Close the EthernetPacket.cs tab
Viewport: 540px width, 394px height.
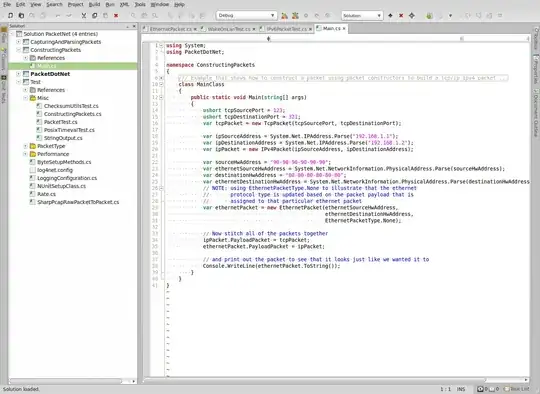point(195,29)
